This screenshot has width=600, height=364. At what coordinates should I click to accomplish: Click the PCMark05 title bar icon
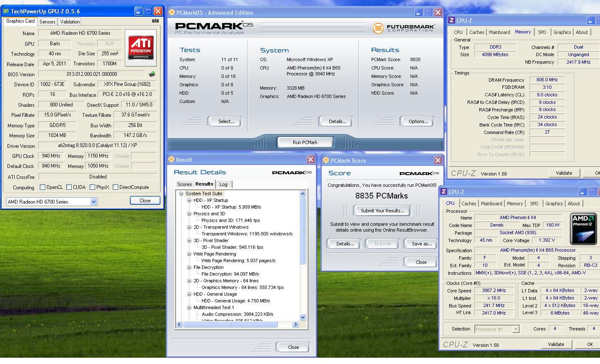(x=171, y=12)
